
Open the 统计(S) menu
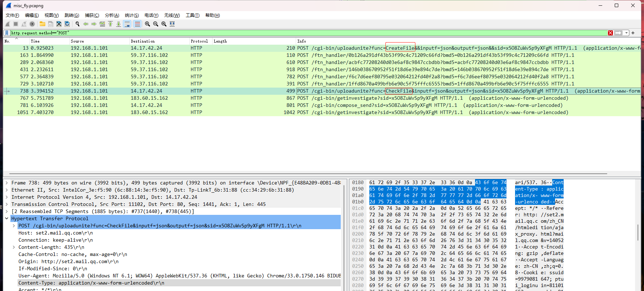[132, 15]
